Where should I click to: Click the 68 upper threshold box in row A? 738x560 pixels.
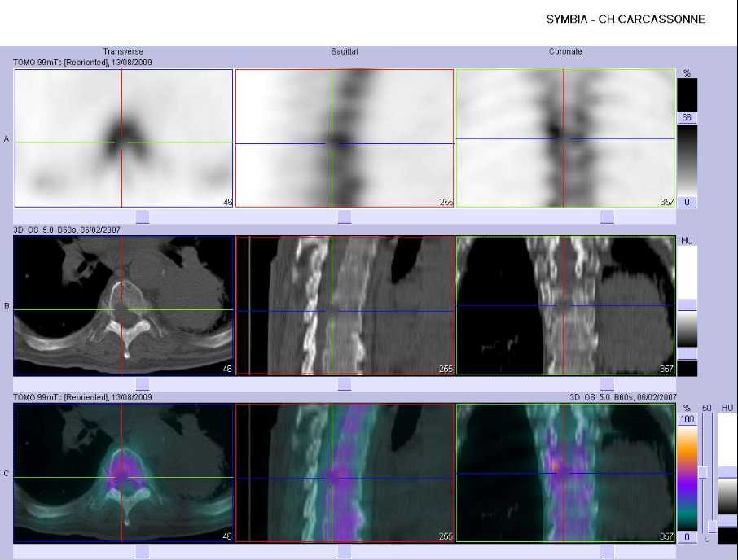(x=687, y=117)
